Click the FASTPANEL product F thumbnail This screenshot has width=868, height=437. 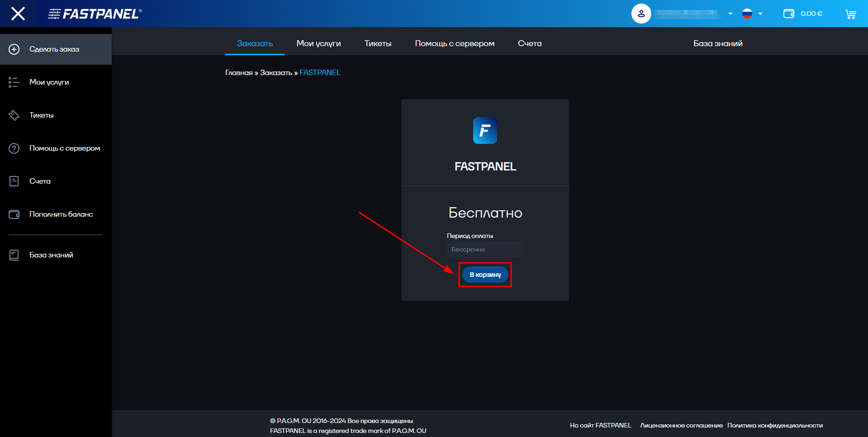tap(484, 130)
